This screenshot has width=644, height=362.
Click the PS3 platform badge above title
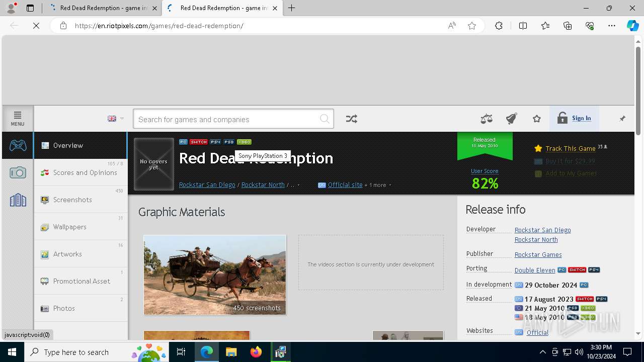click(229, 142)
